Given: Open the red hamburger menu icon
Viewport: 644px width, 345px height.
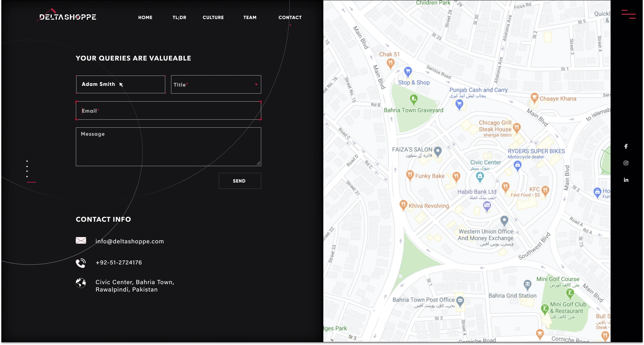Looking at the screenshot, I should [x=628, y=14].
